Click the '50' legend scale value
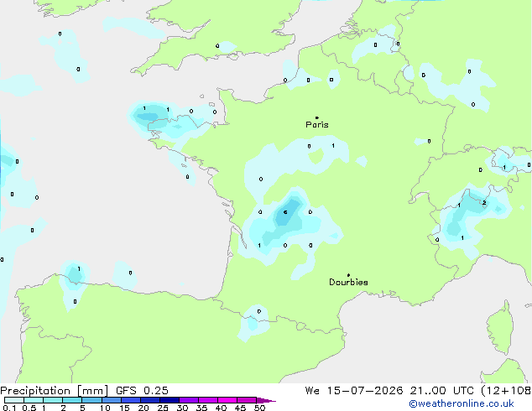This screenshot has height=411, width=532. pos(259,408)
